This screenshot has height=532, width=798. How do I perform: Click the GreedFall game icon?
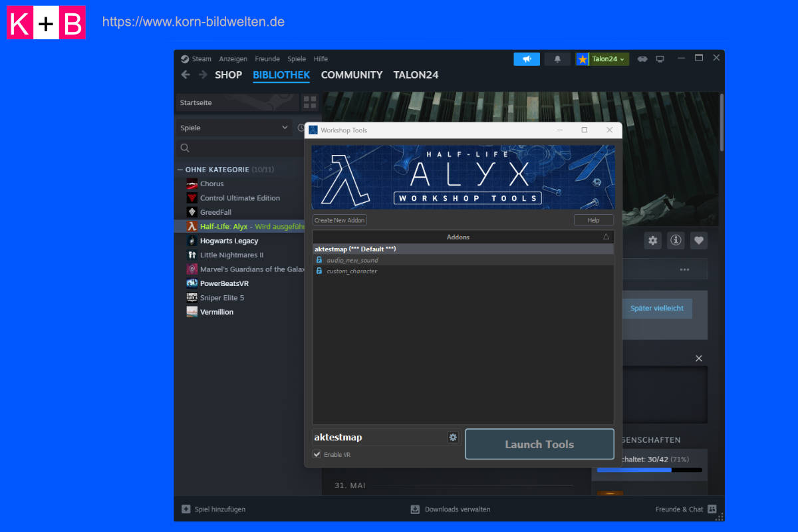tap(192, 212)
